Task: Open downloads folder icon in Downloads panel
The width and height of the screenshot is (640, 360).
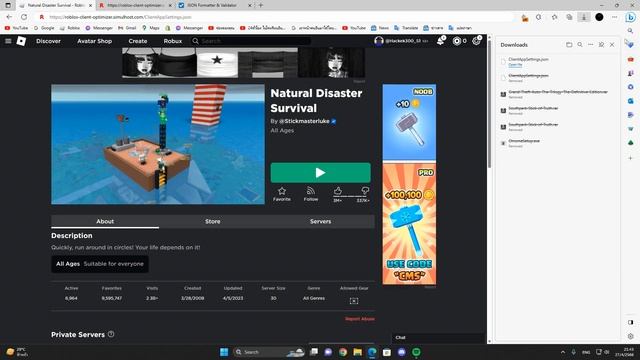Action: pos(569,44)
